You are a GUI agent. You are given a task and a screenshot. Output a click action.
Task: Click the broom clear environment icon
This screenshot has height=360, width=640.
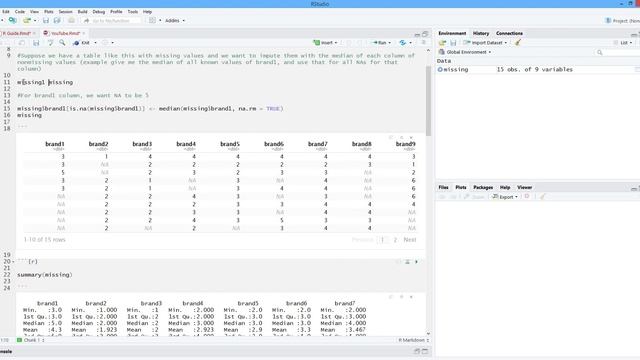click(x=518, y=42)
